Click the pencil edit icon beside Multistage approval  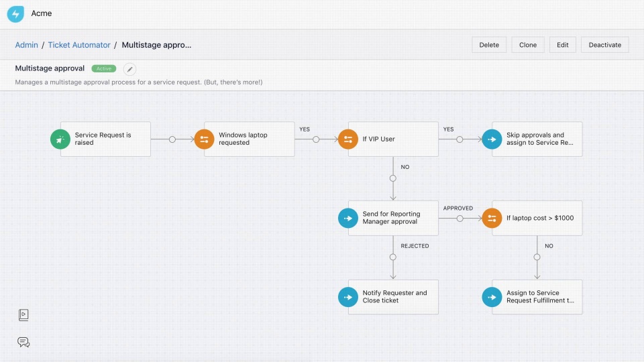[130, 69]
